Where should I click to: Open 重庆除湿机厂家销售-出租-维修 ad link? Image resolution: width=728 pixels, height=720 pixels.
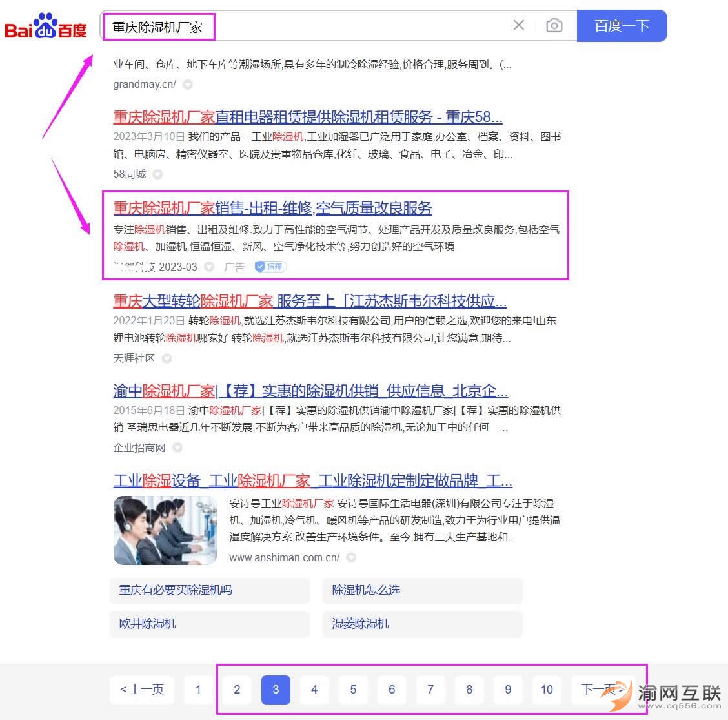point(272,208)
